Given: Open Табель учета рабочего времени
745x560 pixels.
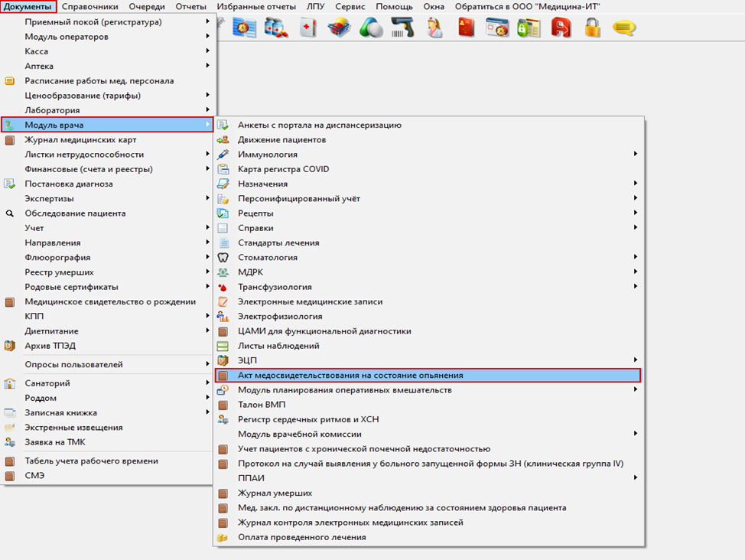Looking at the screenshot, I should (x=107, y=461).
